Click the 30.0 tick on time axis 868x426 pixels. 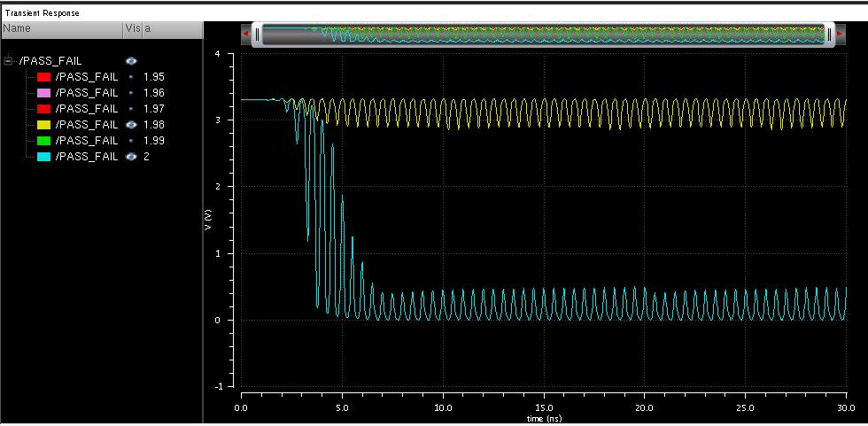(x=847, y=408)
